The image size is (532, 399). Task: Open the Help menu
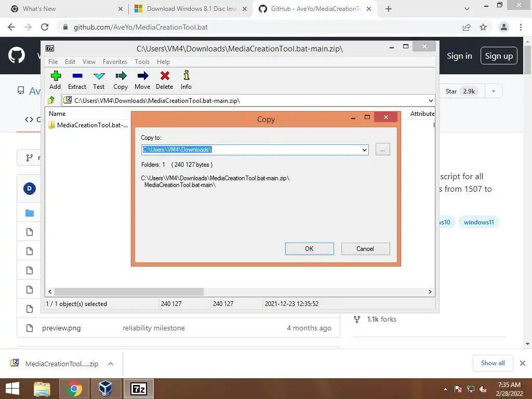click(163, 62)
